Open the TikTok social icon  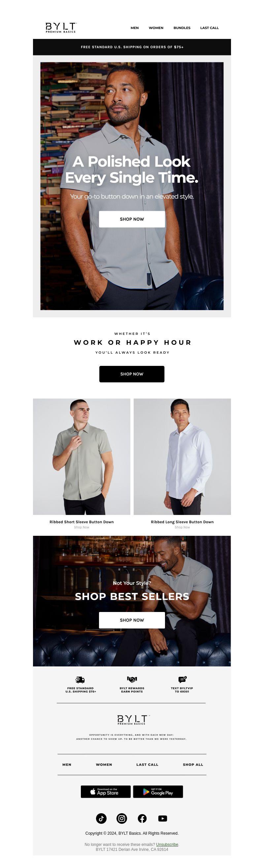(101, 818)
